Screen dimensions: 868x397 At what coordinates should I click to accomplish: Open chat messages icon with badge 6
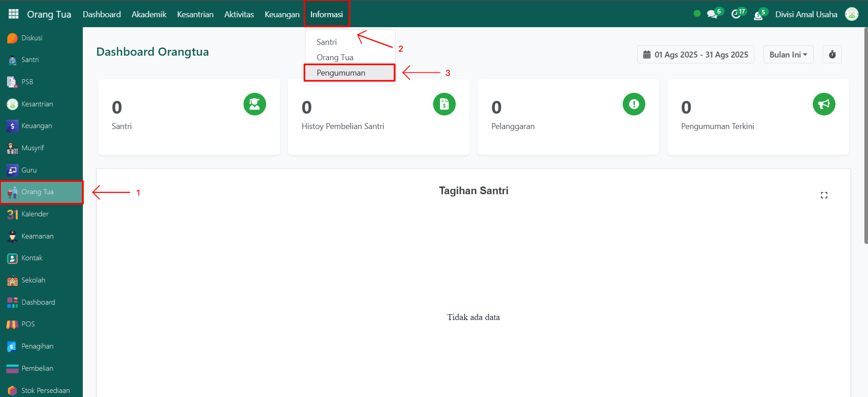712,14
